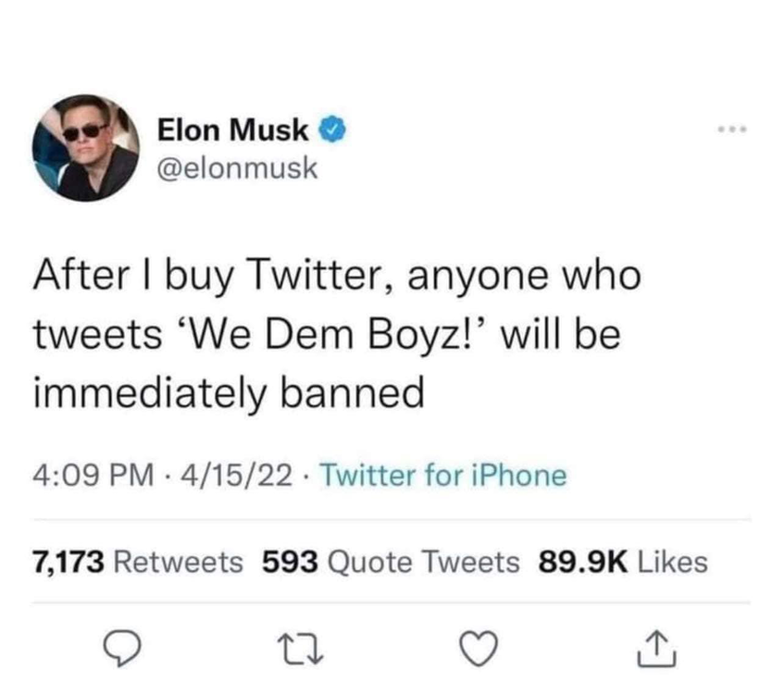Click the words 'immediately banned'
The width and height of the screenshot is (784, 694).
pos(229,394)
